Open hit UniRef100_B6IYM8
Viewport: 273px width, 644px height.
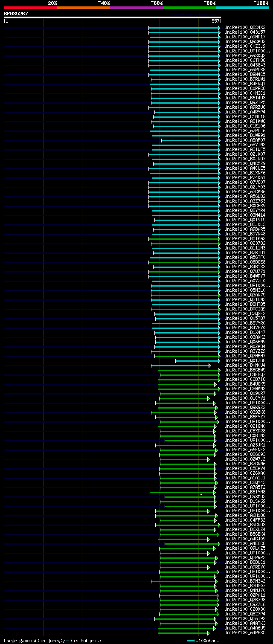point(245,492)
